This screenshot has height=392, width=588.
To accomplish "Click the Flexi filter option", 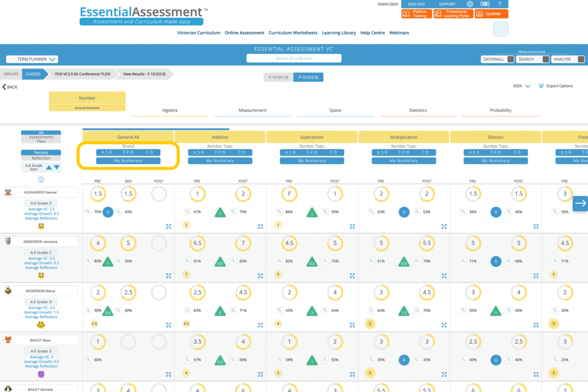I will point(41,142).
